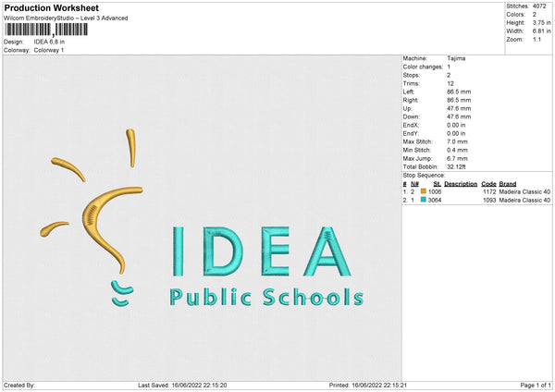This screenshot has width=555, height=392.
Task: Click the 'Description' column header
Action: 461,184
